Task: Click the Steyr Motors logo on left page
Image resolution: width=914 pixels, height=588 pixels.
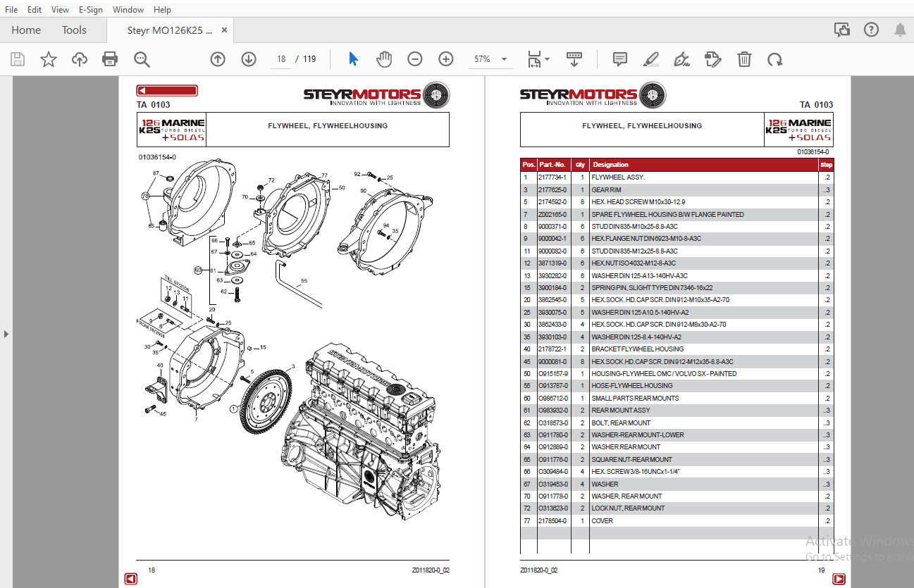Action: pyautogui.click(x=376, y=95)
